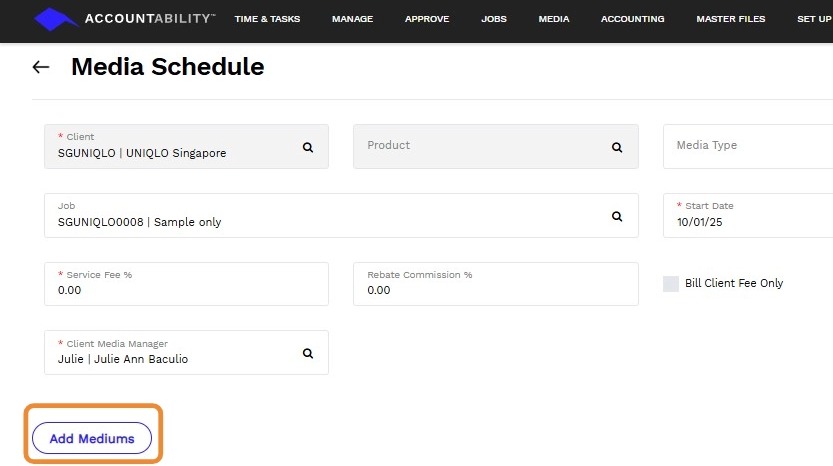Open the Accounting menu
The image size is (833, 466).
point(632,19)
